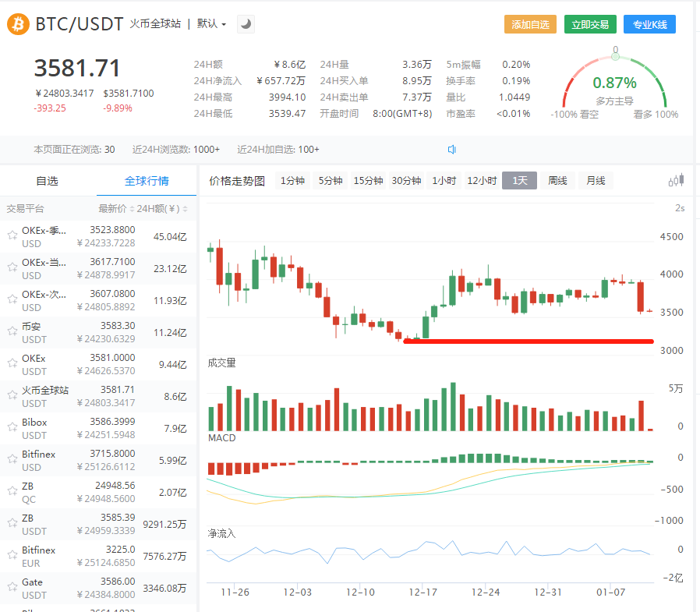Click the 24H最低 3539.47 value
The height and width of the screenshot is (612, 700).
(287, 113)
